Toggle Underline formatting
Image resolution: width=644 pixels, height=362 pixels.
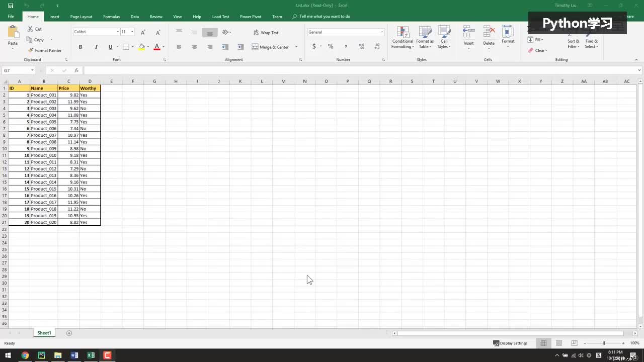[x=111, y=47]
